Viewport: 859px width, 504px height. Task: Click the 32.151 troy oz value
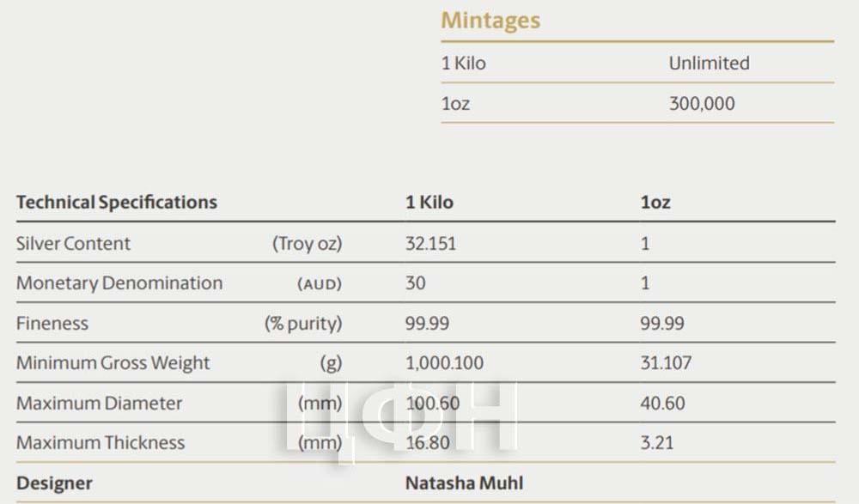pos(430,243)
